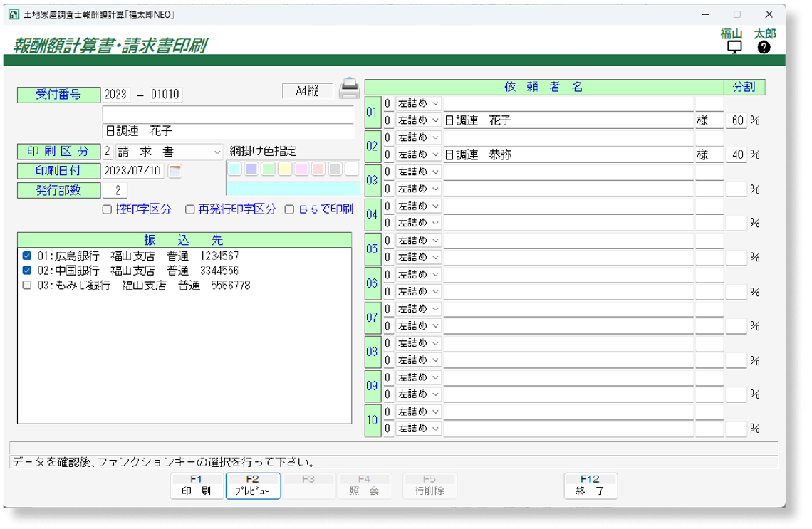Click the 発行部数 number field
The height and width of the screenshot is (529, 812).
[x=116, y=189]
